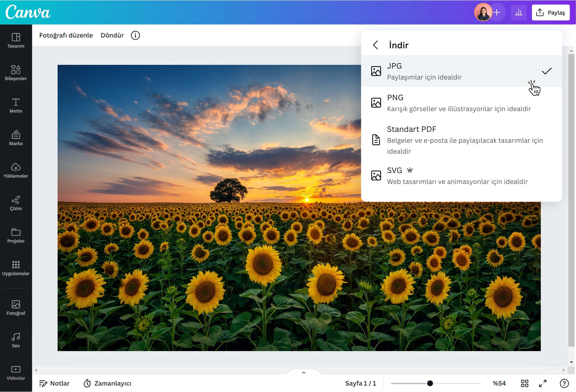Open the Ses audio panel

click(x=16, y=340)
